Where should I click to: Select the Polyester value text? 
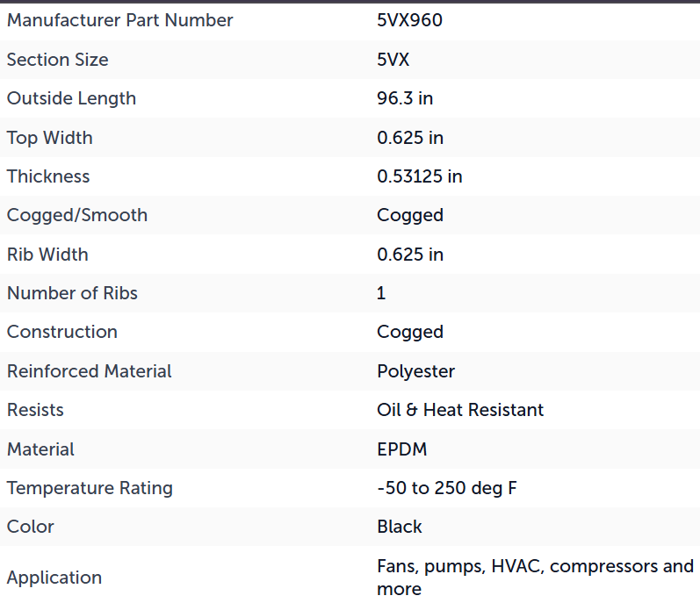click(415, 371)
